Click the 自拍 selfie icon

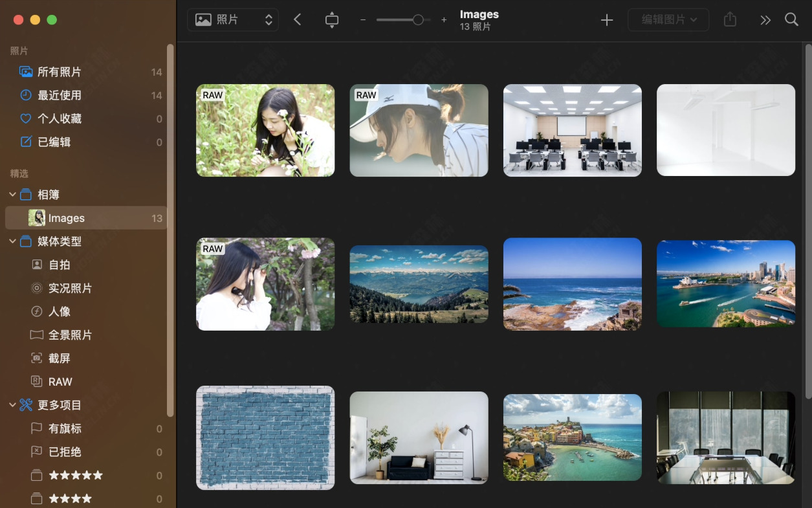pyautogui.click(x=37, y=265)
